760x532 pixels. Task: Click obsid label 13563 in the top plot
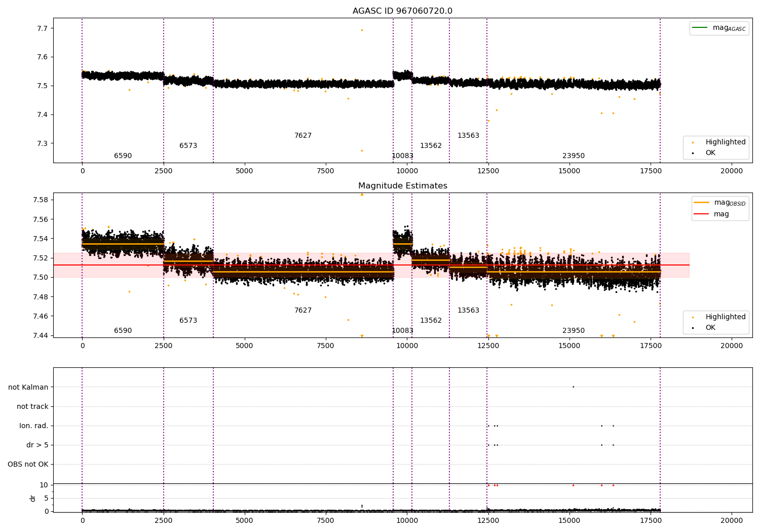point(468,136)
